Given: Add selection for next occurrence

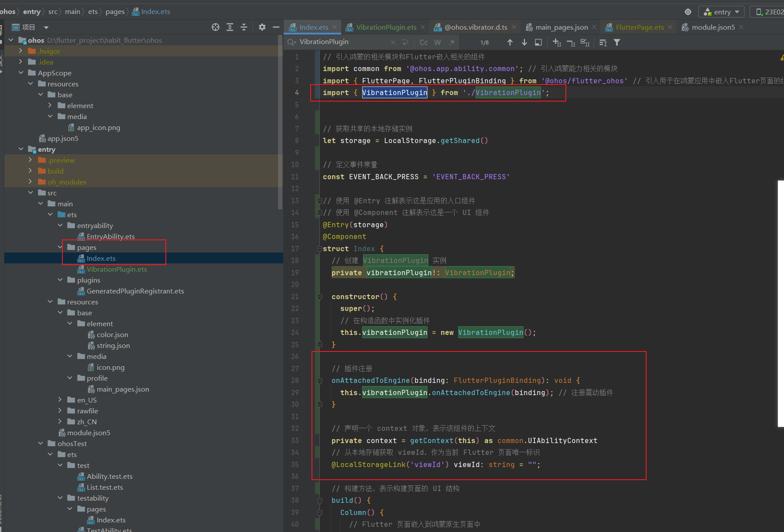Looking at the screenshot, I should pyautogui.click(x=557, y=42).
